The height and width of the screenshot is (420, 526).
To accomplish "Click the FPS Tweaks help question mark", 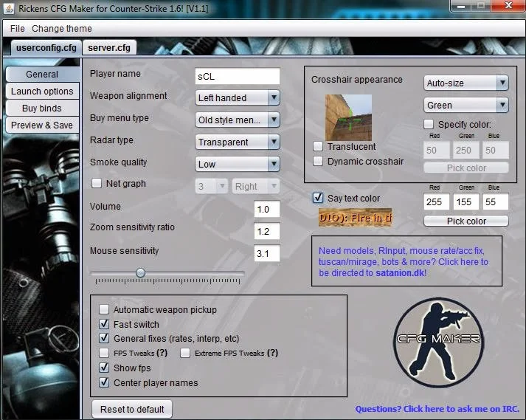I will (x=162, y=353).
